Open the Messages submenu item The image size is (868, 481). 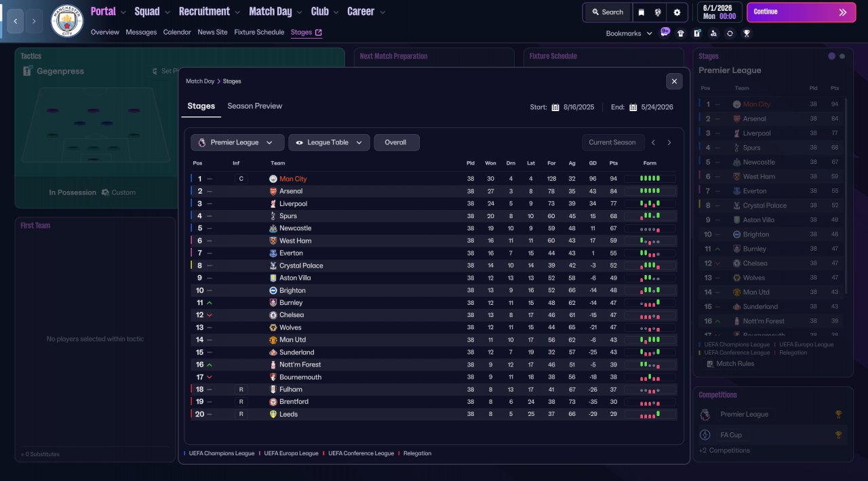point(141,32)
